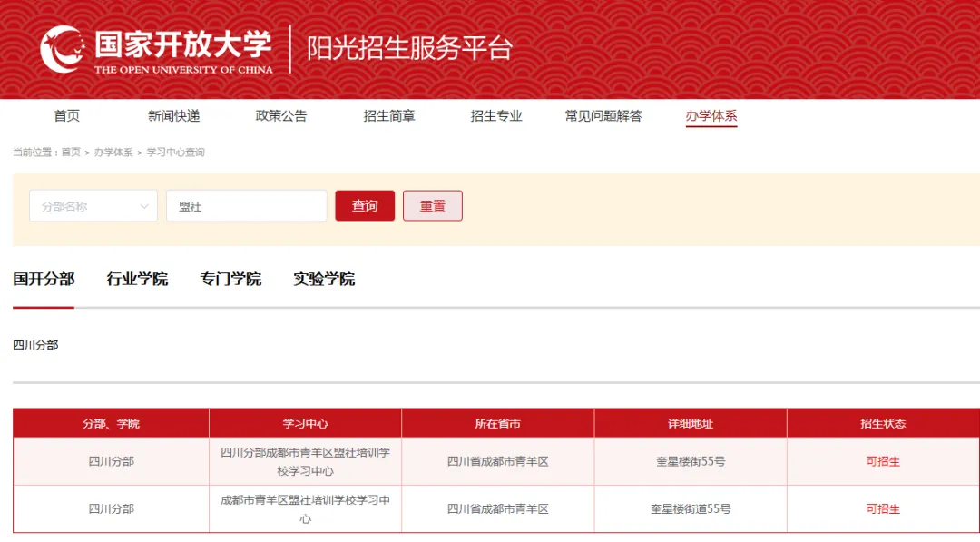The width and height of the screenshot is (980, 542).
Task: Click the 四川分部 section heading
Action: click(x=35, y=345)
